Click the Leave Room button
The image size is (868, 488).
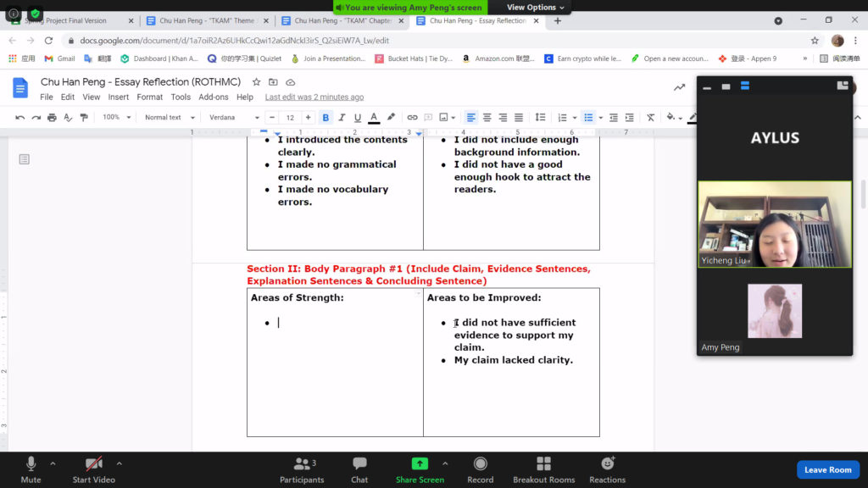pyautogui.click(x=828, y=469)
